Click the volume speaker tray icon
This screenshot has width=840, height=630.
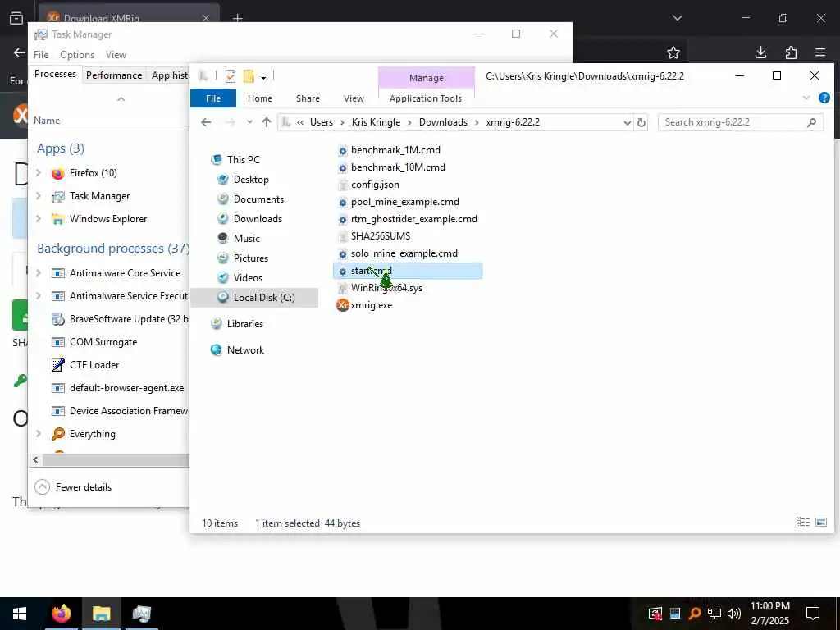click(734, 614)
